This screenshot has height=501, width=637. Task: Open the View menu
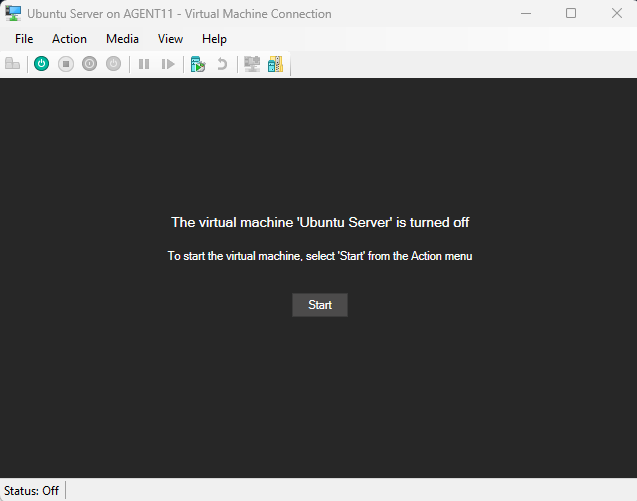coord(170,39)
